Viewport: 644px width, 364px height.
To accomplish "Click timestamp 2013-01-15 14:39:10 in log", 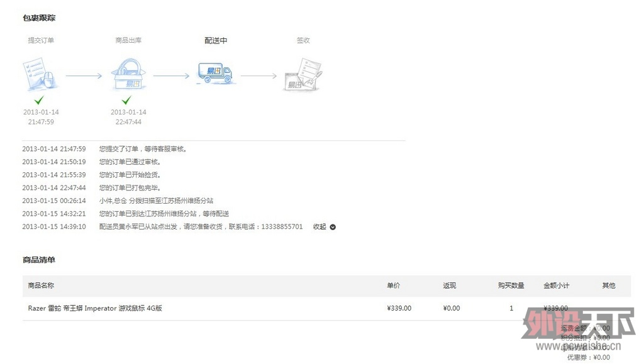I will point(54,226).
